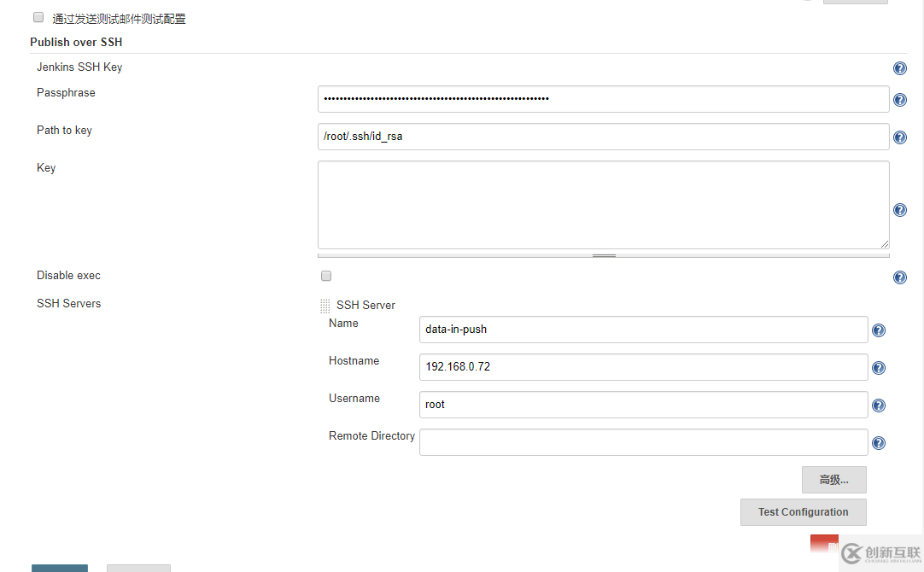Click inside the Key text area
Screen dimensions: 924x572
click(x=603, y=205)
